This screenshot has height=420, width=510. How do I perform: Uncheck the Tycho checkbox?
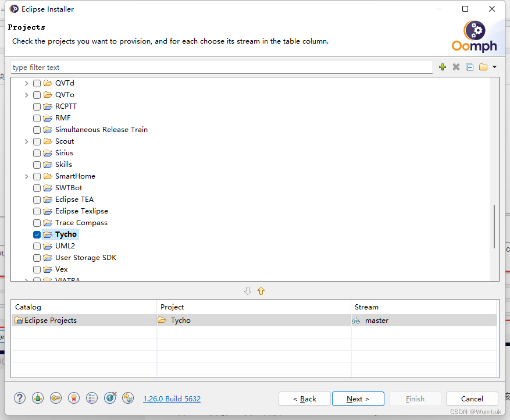click(x=37, y=234)
